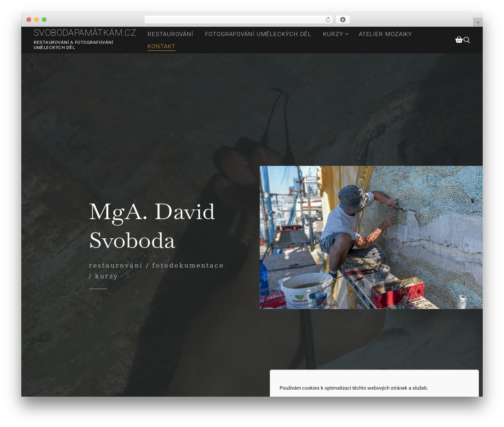This screenshot has height=427, width=504.
Task: Open the Atelier Mozaiky menu item
Action: [x=385, y=34]
